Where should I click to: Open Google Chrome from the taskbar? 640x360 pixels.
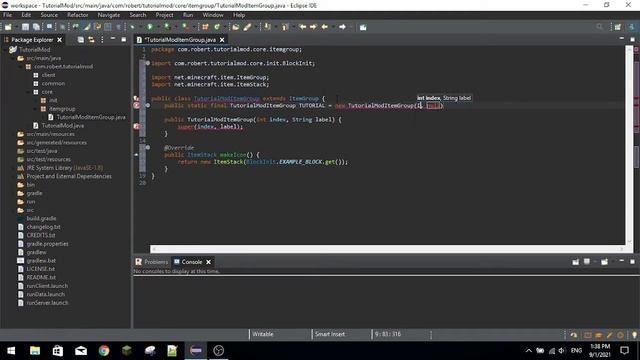[x=104, y=351]
